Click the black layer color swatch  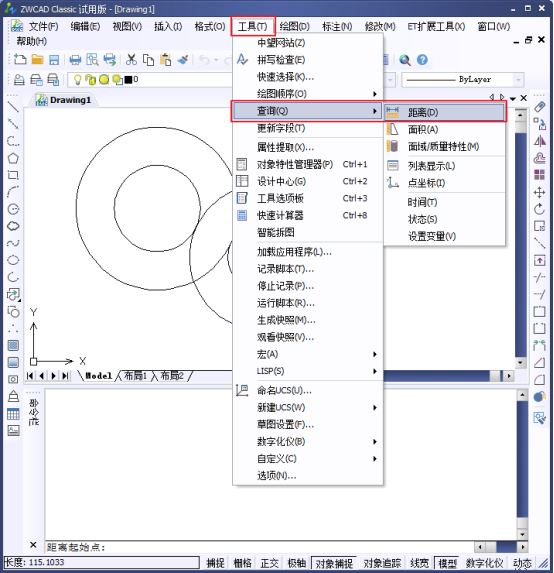coord(128,79)
